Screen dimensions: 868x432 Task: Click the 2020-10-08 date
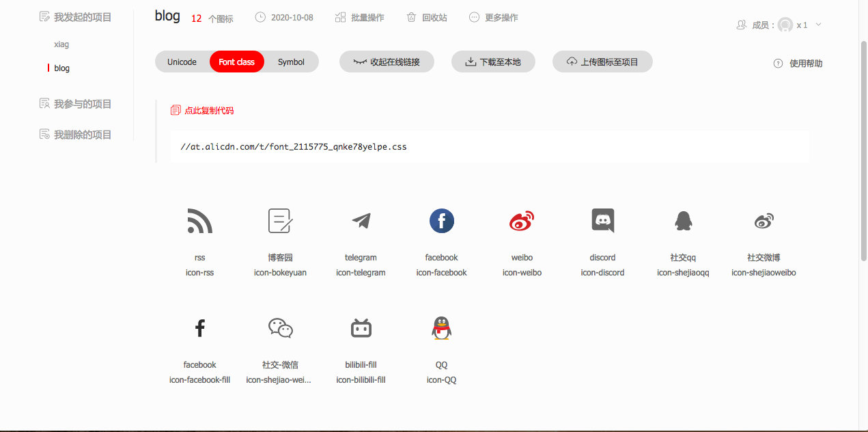tap(292, 18)
